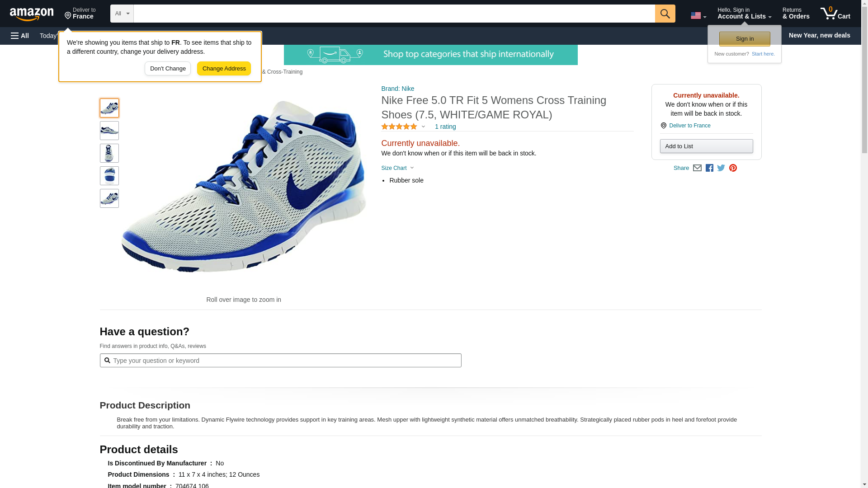Open Returns & Orders
Viewport: 868px width, 488px height.
click(x=796, y=14)
